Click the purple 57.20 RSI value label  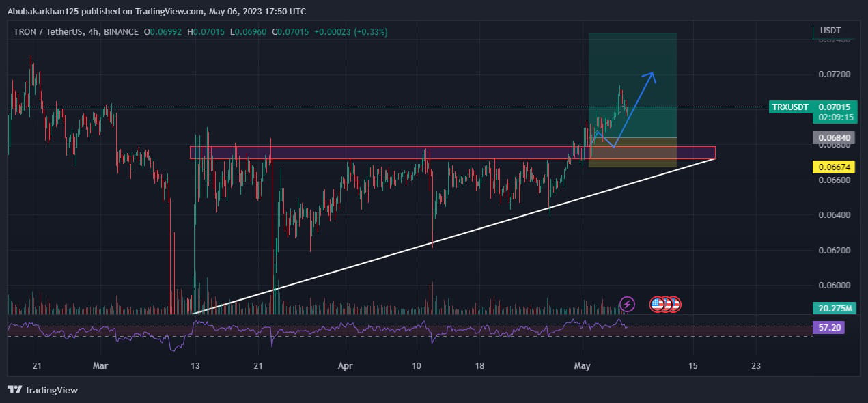pyautogui.click(x=830, y=327)
